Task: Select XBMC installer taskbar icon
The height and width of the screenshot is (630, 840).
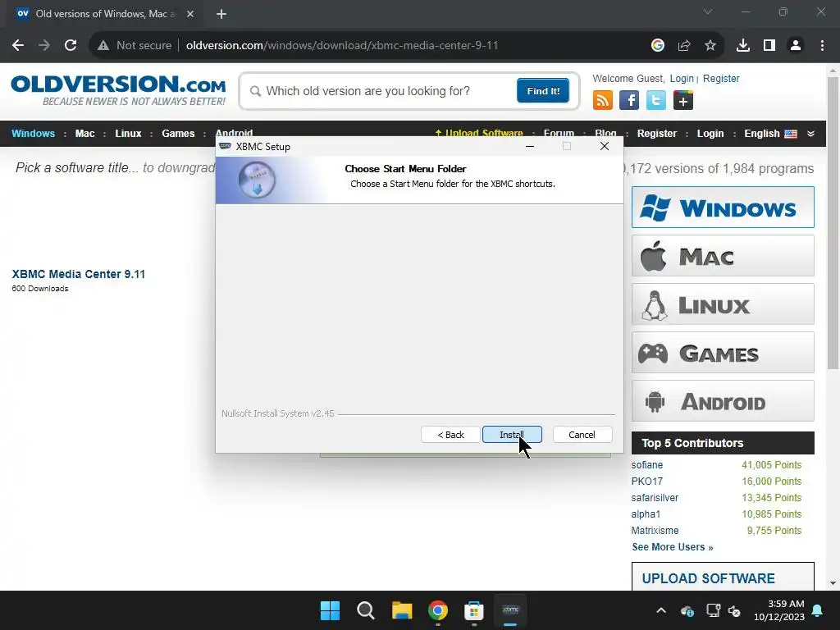Action: [510, 610]
